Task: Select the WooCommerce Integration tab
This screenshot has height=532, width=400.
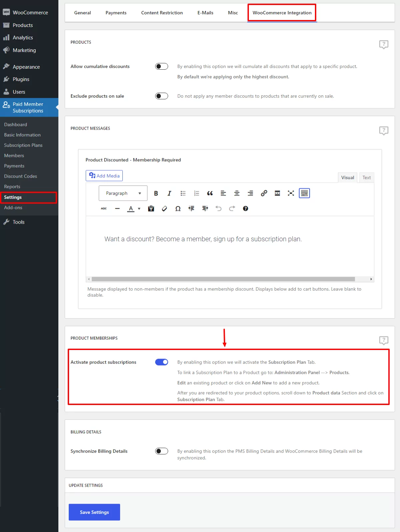Action: (x=282, y=13)
